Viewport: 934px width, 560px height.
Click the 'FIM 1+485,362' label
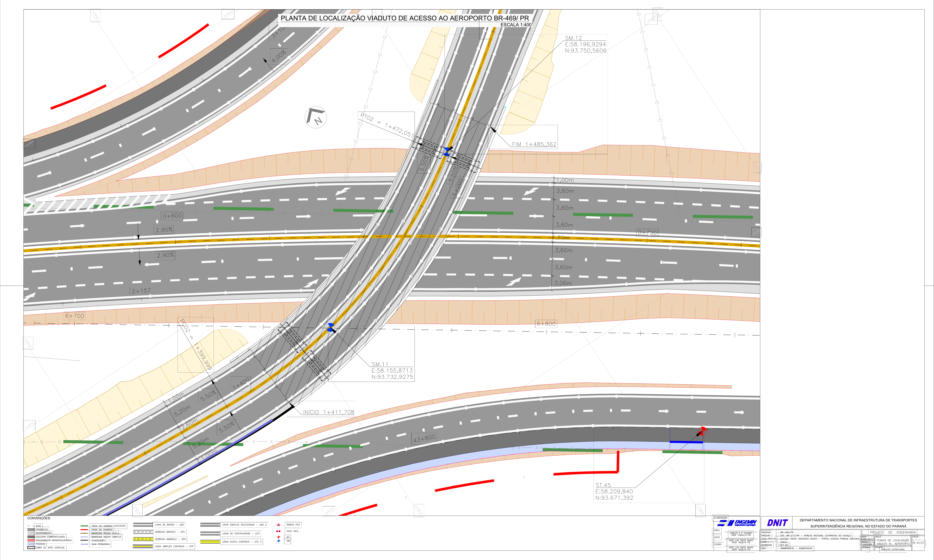534,144
